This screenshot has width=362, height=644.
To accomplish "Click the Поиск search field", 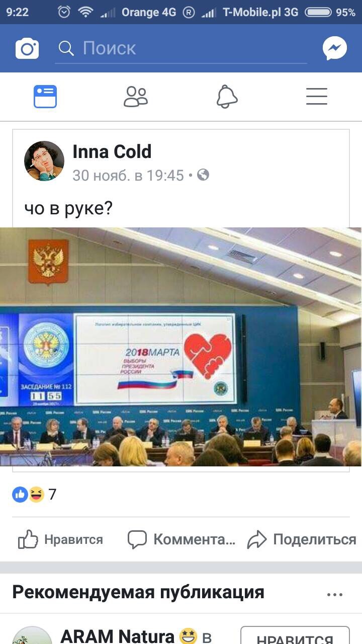I will (x=181, y=48).
